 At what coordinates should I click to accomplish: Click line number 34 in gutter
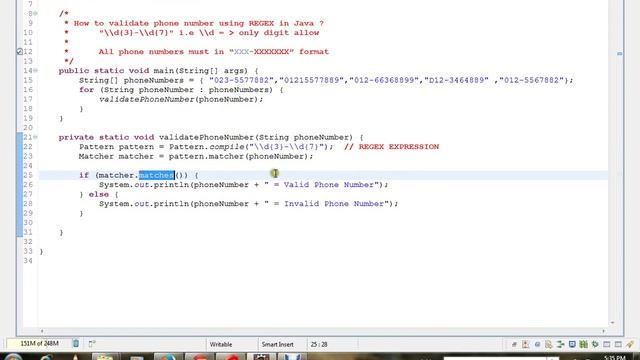coord(28,260)
